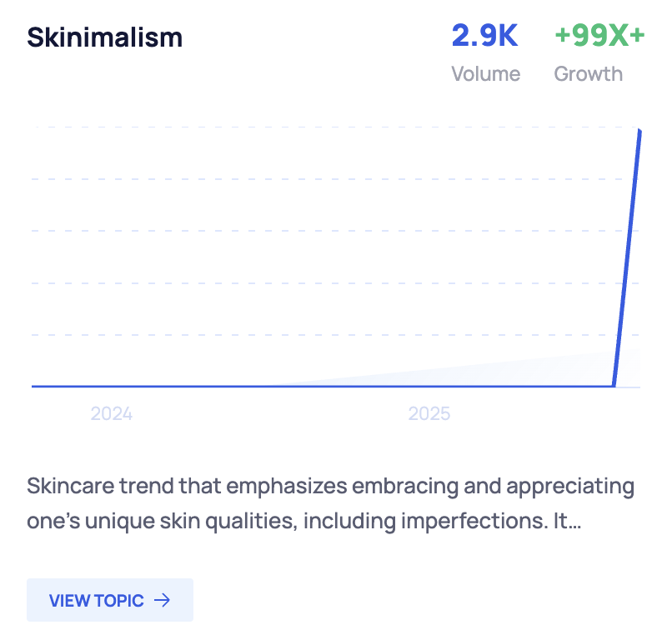The width and height of the screenshot is (672, 635).
Task: Click the flat blue baseline of the chart
Action: 250,387
